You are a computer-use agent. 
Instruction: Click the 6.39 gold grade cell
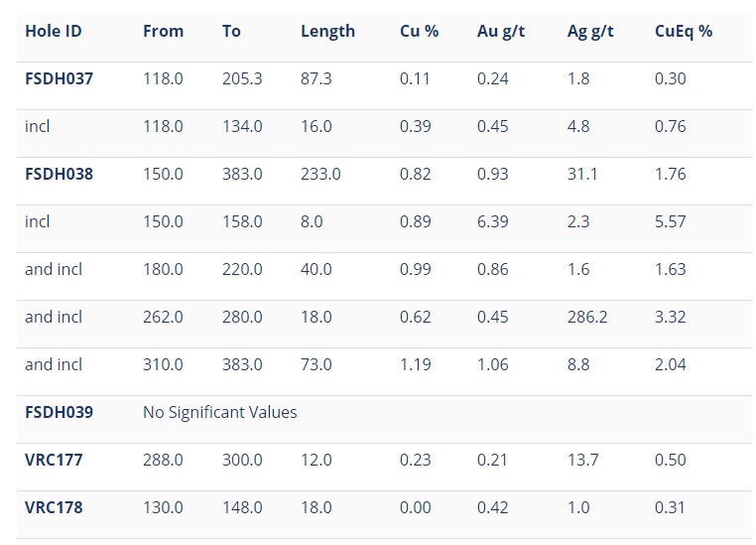[x=493, y=221]
